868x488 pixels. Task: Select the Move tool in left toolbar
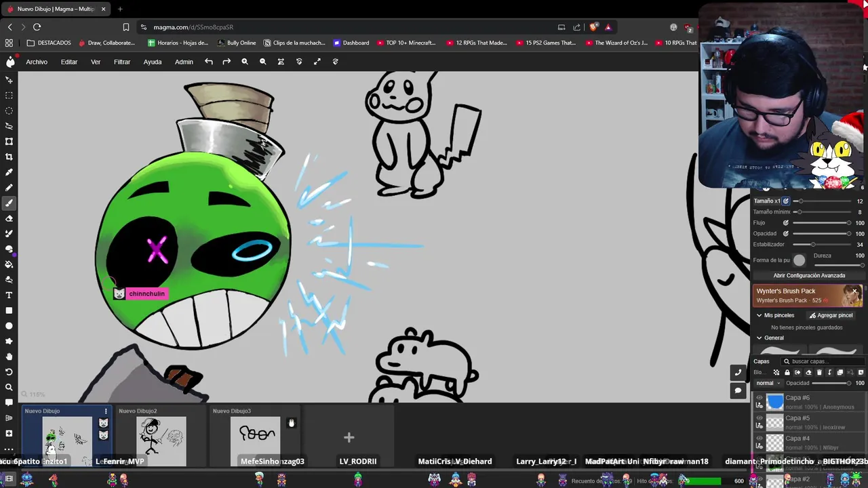pos(9,80)
